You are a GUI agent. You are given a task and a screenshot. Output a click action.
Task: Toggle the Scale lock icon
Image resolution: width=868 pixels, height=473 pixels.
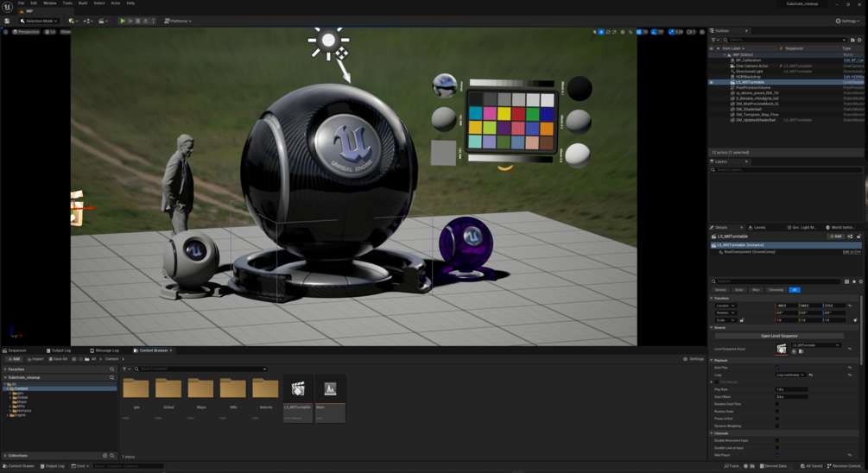click(x=742, y=319)
